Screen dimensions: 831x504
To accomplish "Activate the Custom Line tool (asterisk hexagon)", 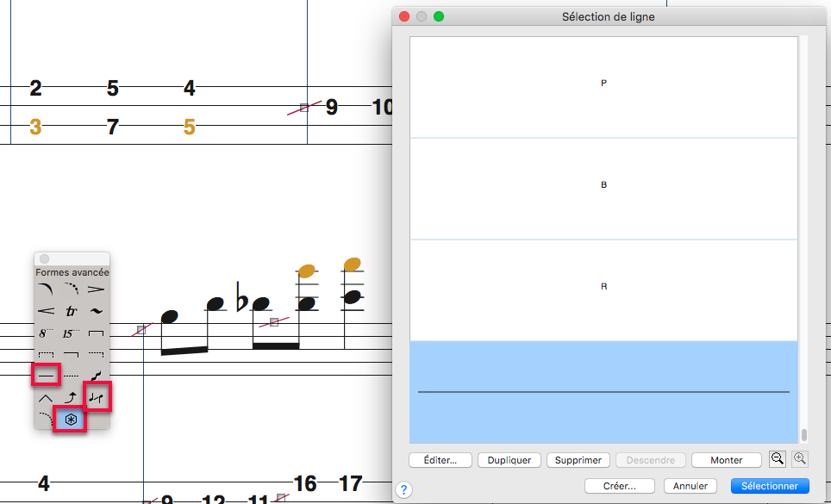I will click(x=72, y=420).
